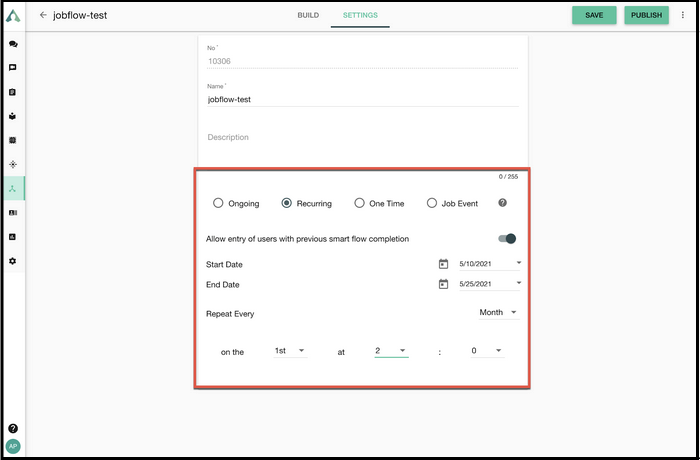Open the hour dropdown showing 2
The image size is (700, 460).
pos(391,351)
